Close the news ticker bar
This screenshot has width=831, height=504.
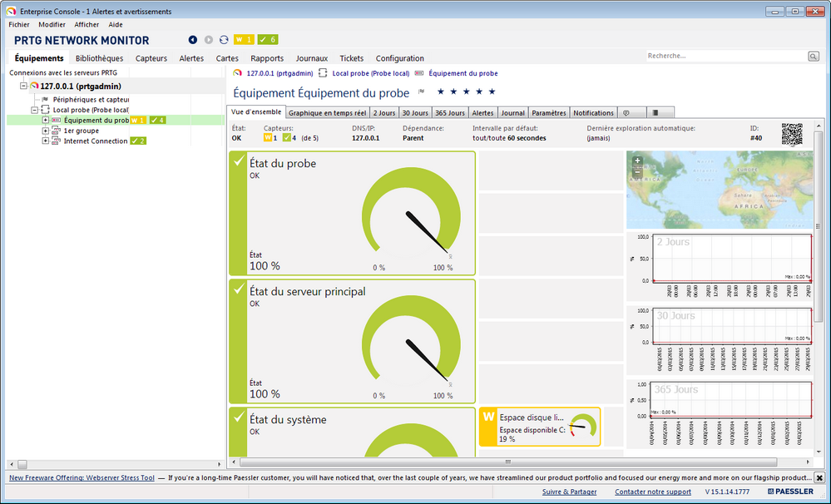coord(819,477)
